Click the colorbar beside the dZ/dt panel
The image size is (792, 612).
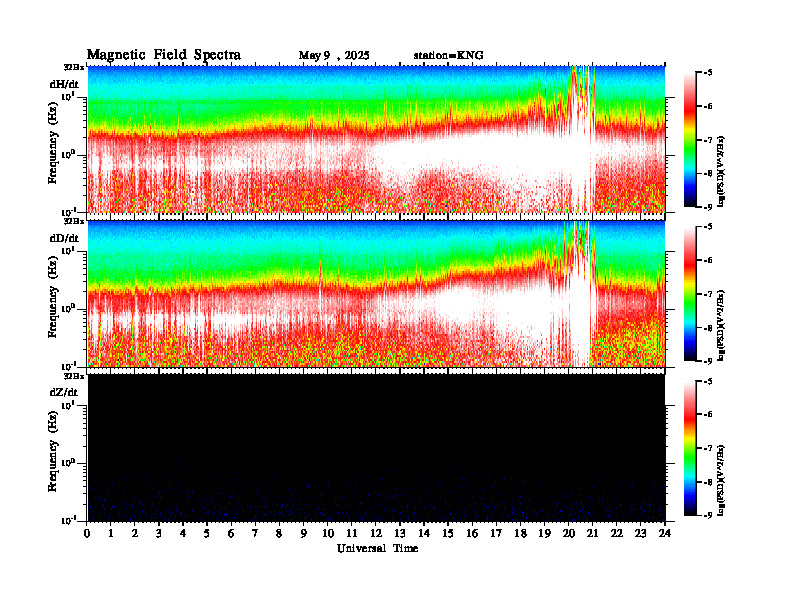690,448
